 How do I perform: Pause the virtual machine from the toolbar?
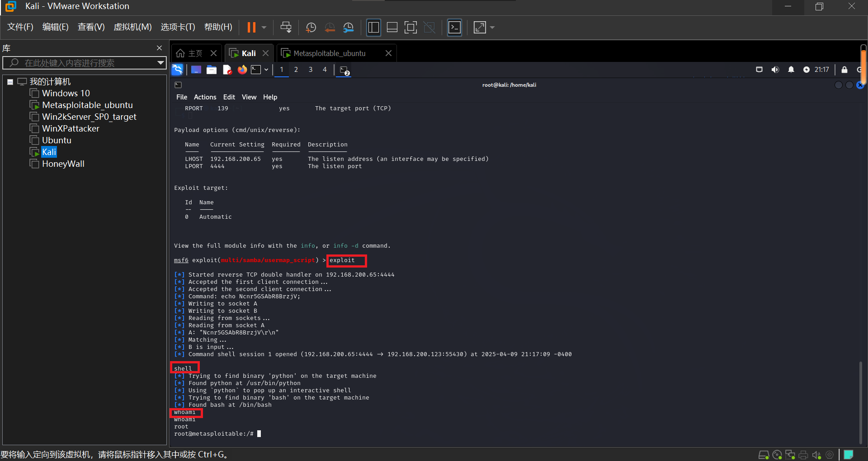click(x=251, y=28)
